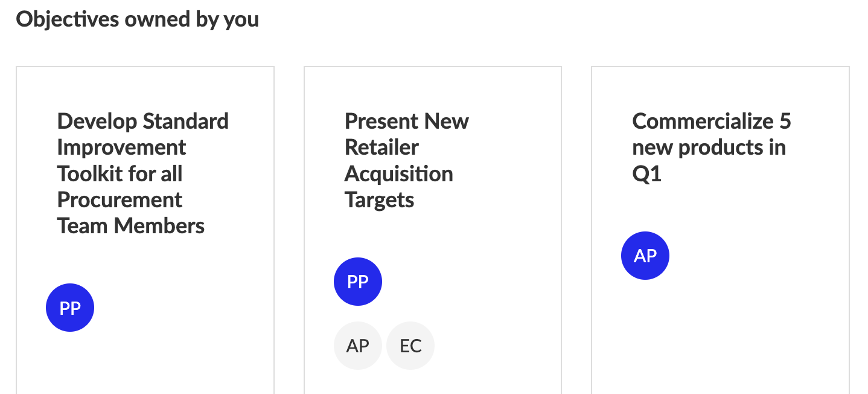Click 'Team Members' line in the first objective
This screenshot has width=868, height=394.
coord(131,226)
